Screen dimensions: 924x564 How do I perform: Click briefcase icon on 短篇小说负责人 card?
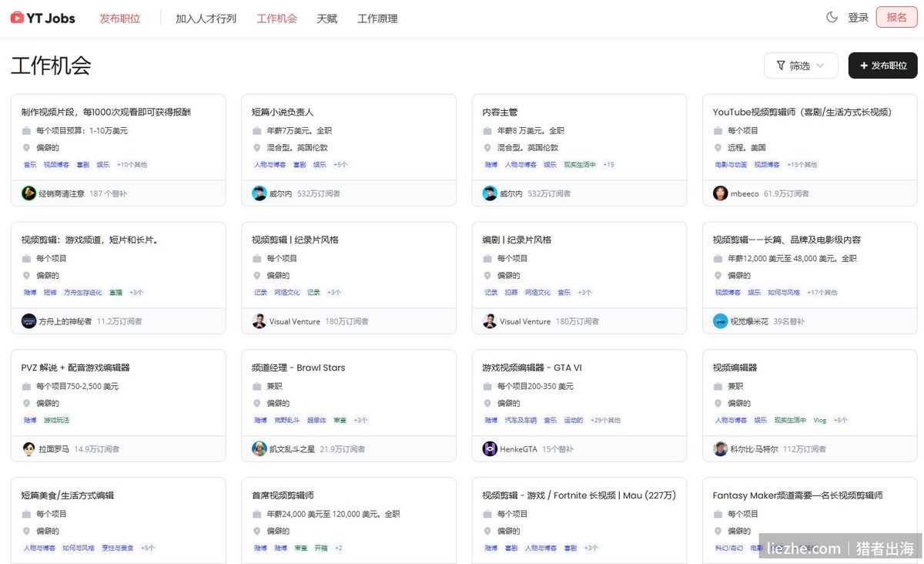[x=257, y=131]
